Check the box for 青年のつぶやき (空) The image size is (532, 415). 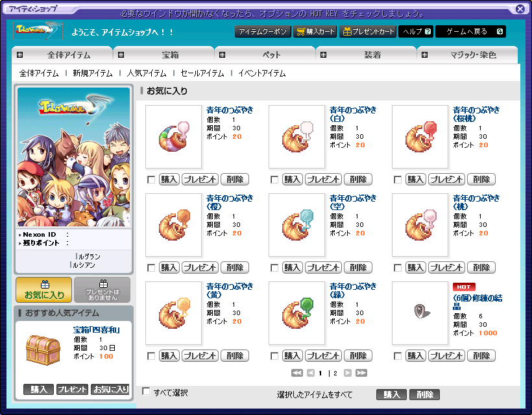pos(274,268)
